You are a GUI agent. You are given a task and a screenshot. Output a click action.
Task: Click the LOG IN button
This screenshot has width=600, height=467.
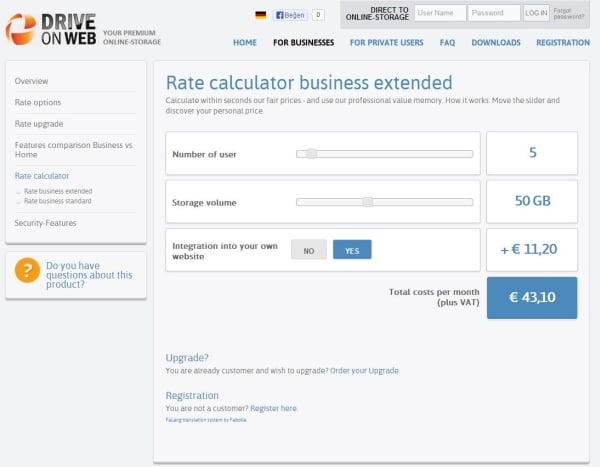point(536,14)
